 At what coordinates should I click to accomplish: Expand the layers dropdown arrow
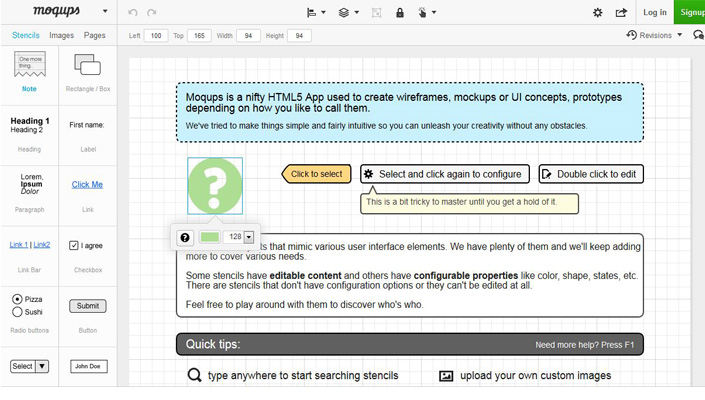coord(357,13)
